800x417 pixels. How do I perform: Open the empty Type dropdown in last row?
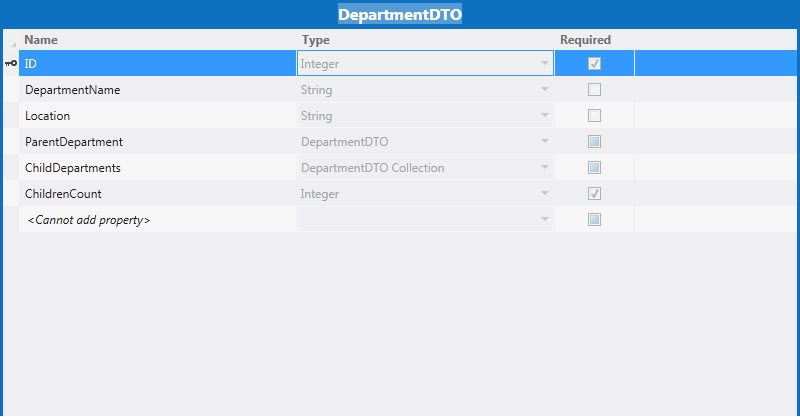(x=545, y=219)
